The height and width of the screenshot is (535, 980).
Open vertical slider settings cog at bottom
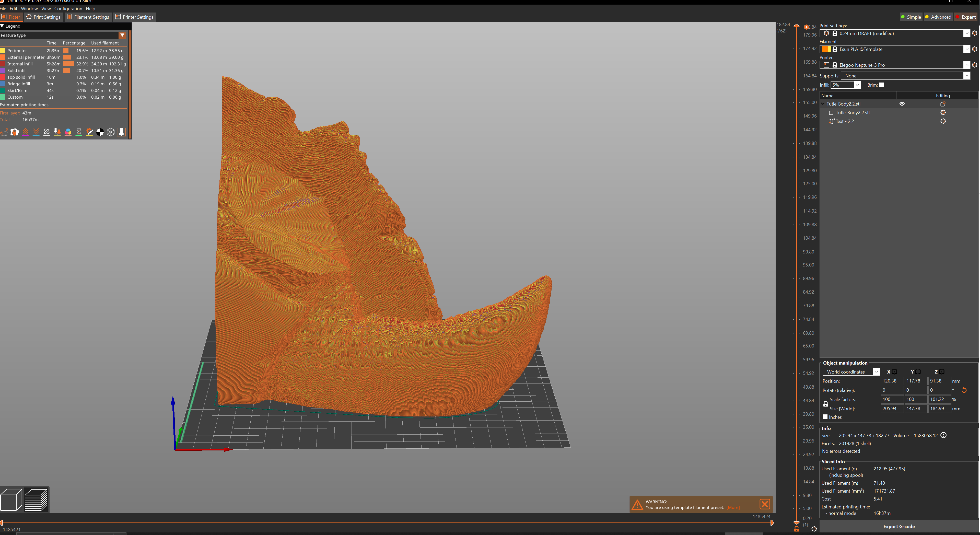click(814, 529)
